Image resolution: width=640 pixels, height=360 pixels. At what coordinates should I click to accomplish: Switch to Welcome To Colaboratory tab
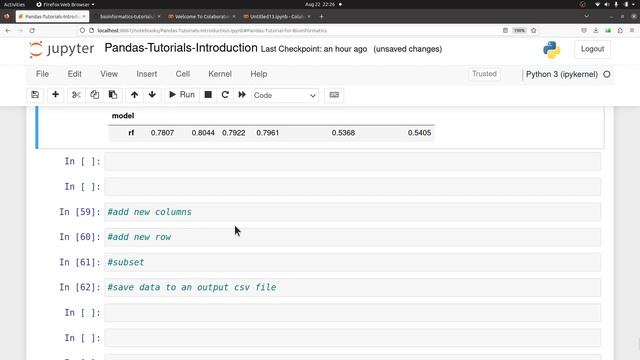[x=202, y=16]
